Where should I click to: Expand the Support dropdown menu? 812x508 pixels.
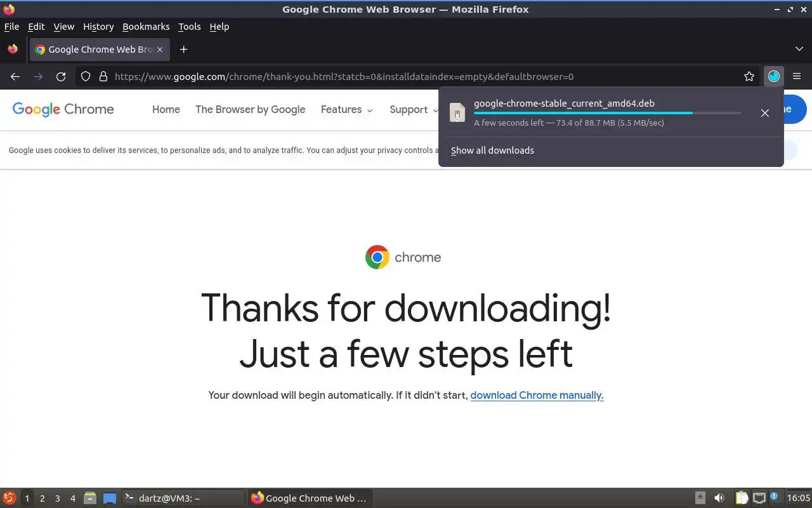pyautogui.click(x=414, y=109)
